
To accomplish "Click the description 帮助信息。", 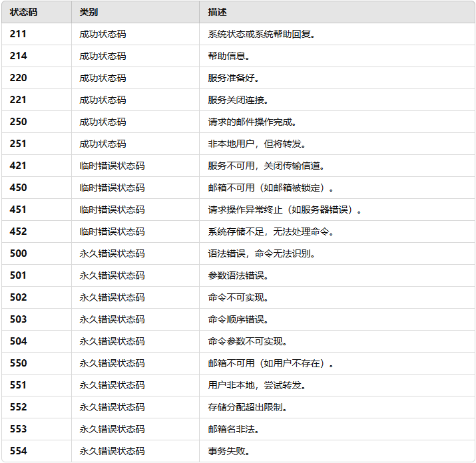I will pos(229,56).
